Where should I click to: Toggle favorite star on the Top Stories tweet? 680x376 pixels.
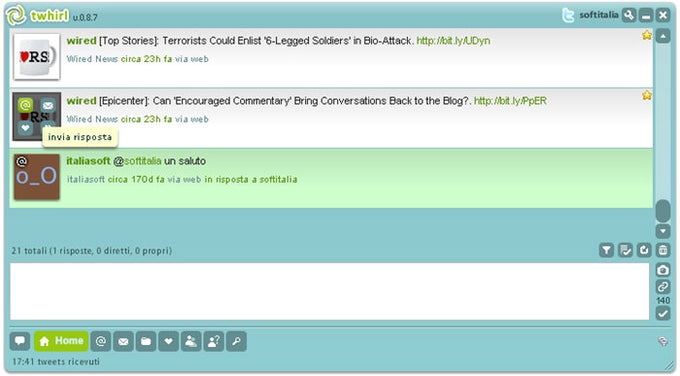pos(647,35)
